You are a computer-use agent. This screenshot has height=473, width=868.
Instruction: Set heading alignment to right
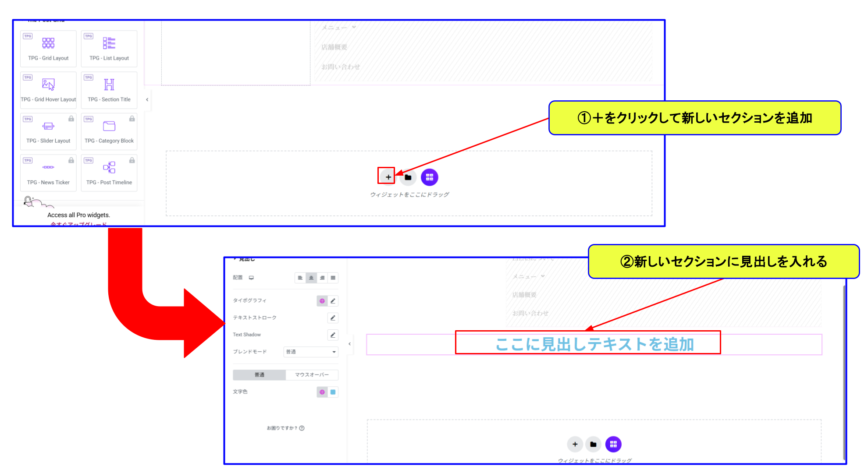click(322, 278)
